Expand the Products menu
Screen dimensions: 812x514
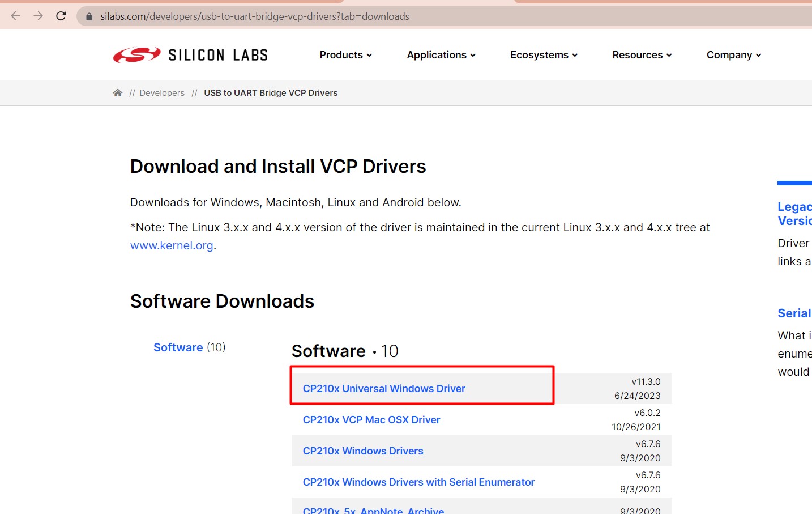coord(345,55)
